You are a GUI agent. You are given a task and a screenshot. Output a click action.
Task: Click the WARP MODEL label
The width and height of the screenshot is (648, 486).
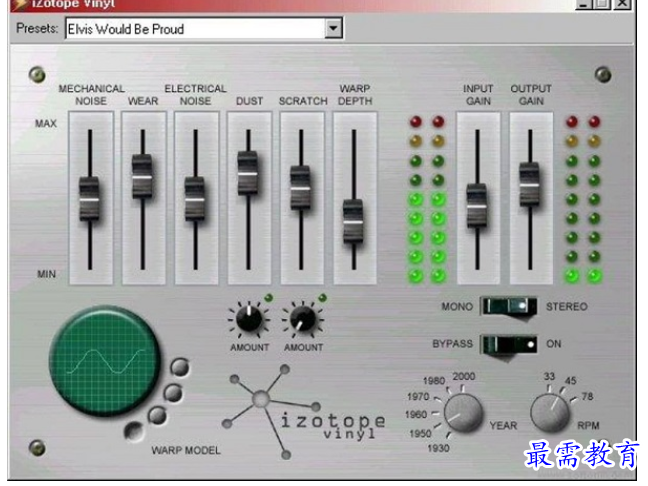click(x=186, y=450)
